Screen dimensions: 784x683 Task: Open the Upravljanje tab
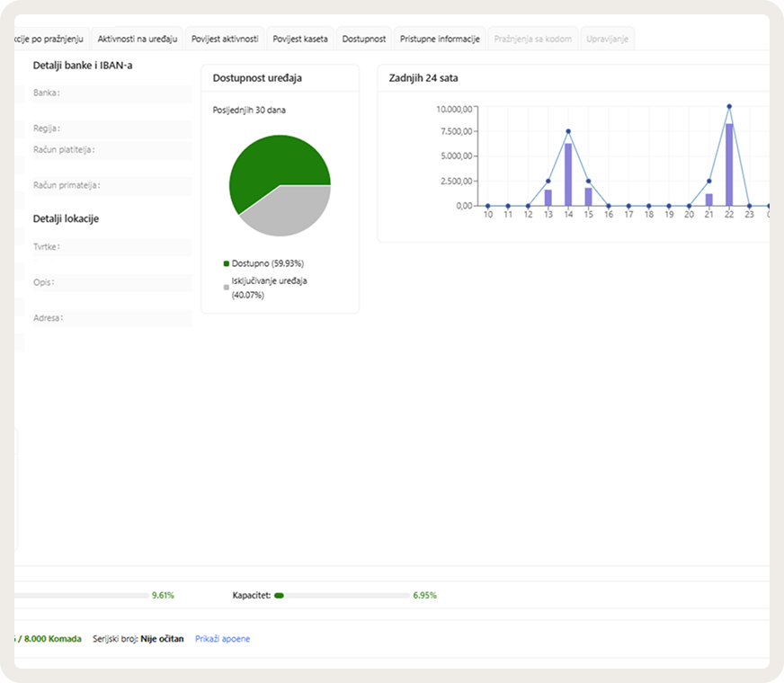pyautogui.click(x=607, y=39)
